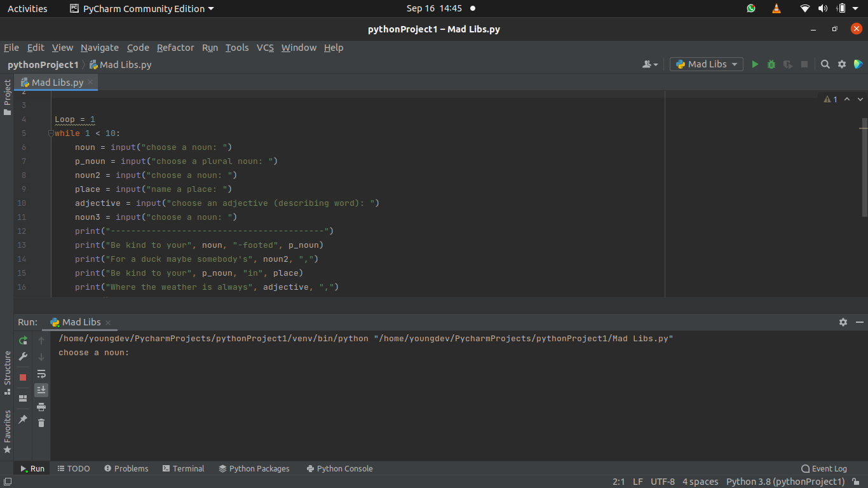
Task: Jump to next warning with down chevron
Action: (860, 99)
